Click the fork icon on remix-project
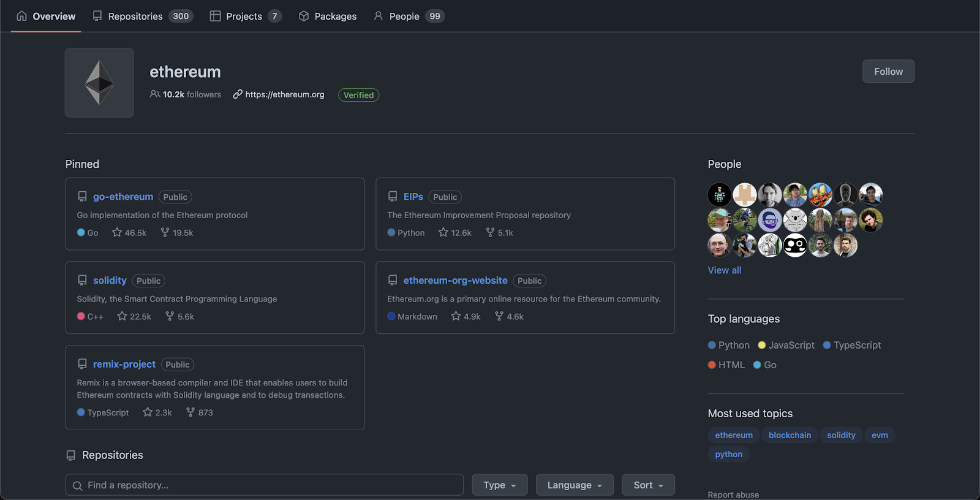Screen dimensions: 980x500 tap(190, 412)
